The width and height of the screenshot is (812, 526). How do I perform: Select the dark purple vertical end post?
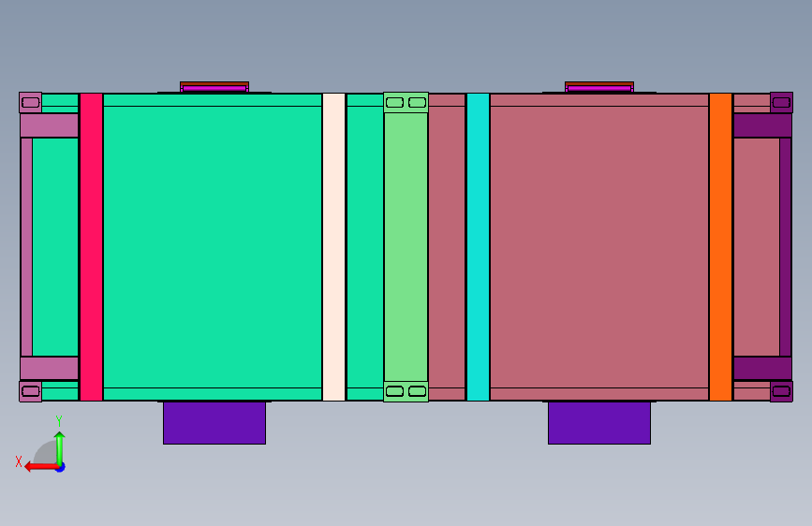click(x=786, y=247)
